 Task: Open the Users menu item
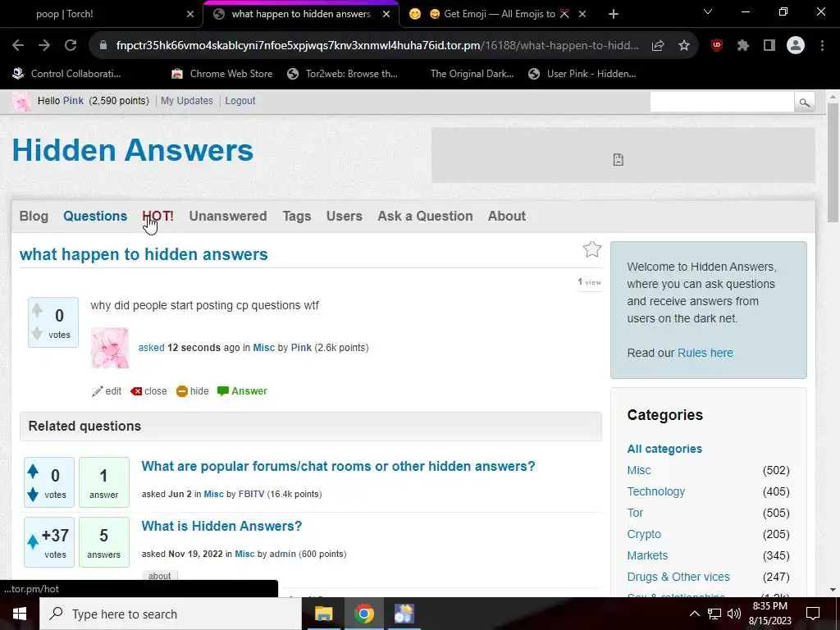pyautogui.click(x=345, y=216)
